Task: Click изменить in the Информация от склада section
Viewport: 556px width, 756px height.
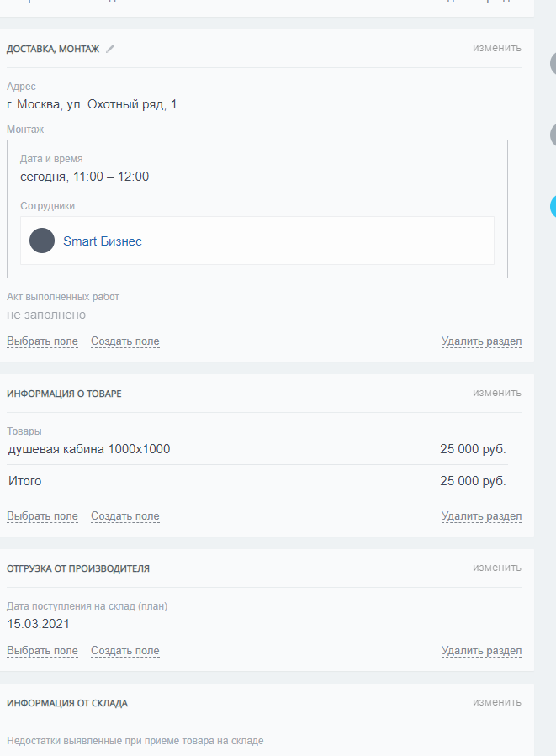Action: coord(496,702)
